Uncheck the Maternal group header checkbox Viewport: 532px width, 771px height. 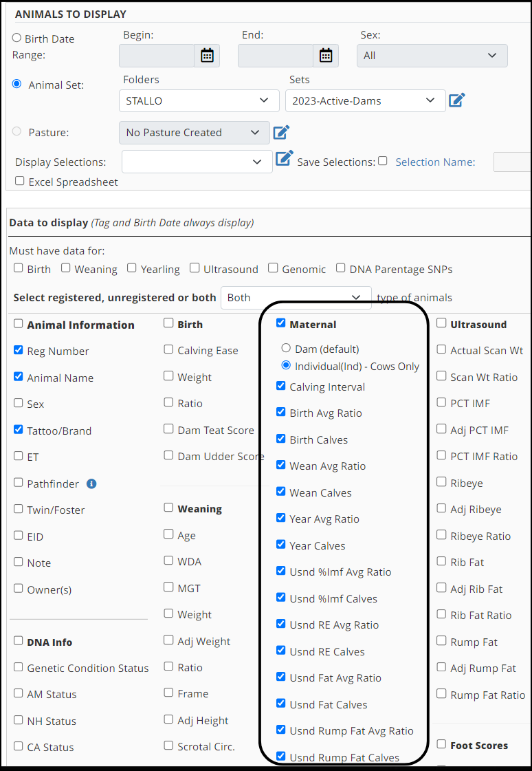(x=281, y=323)
